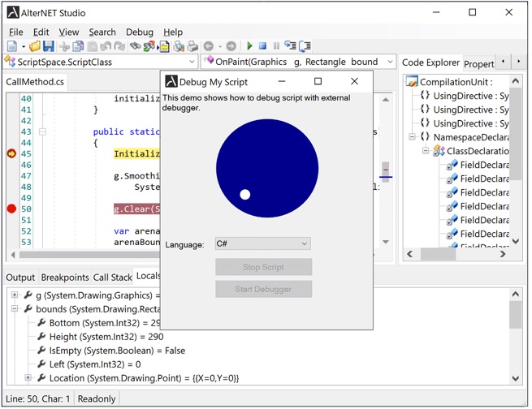Click the Open folder toolbar icon
This screenshot has height=409, width=532.
click(35, 47)
